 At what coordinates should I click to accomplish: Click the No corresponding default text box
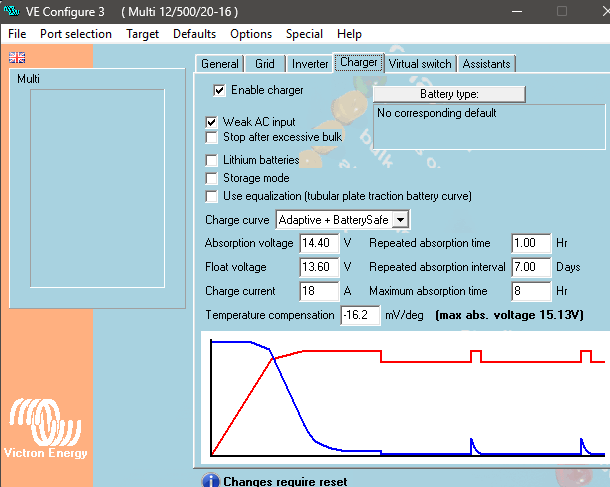tap(489, 126)
